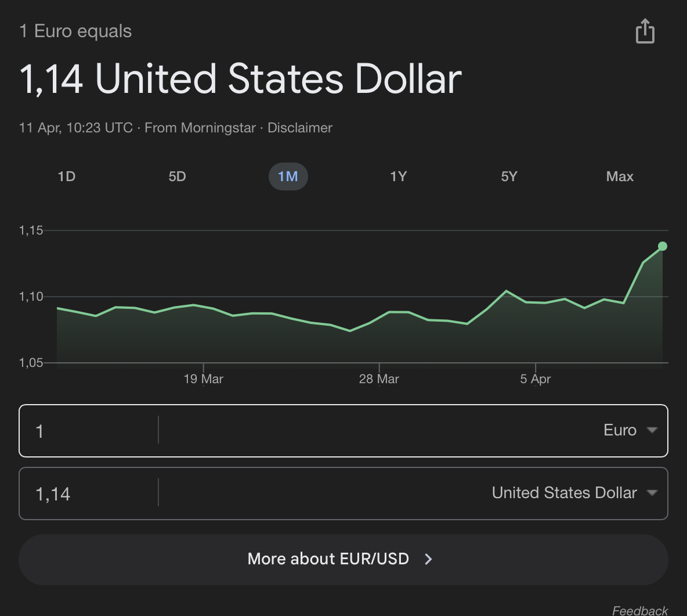Click the arrow beside Euro
This screenshot has height=616, width=687.
point(652,430)
